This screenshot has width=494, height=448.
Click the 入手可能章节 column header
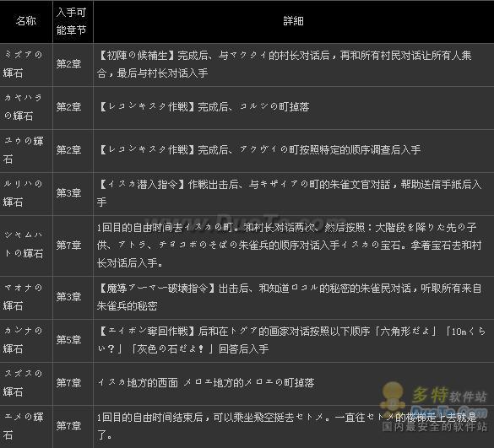(73, 21)
